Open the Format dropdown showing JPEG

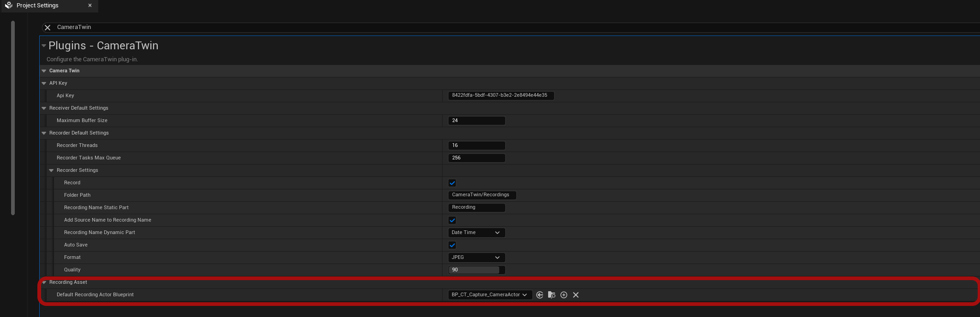coord(476,258)
